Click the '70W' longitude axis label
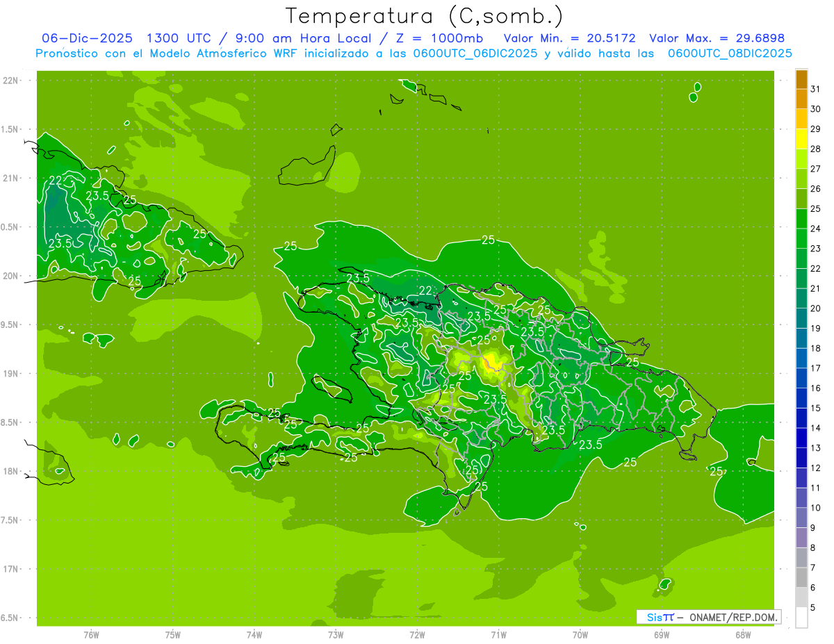834x644 pixels. click(x=580, y=635)
